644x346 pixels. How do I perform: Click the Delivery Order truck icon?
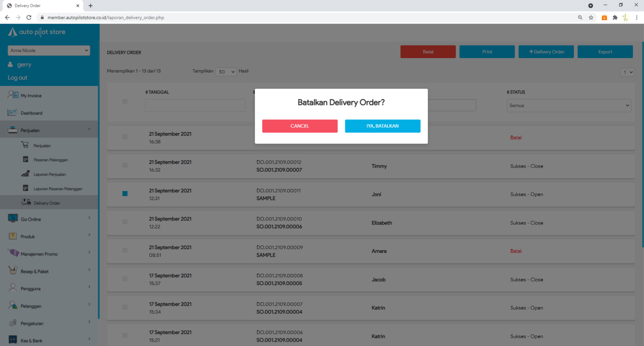pos(26,202)
